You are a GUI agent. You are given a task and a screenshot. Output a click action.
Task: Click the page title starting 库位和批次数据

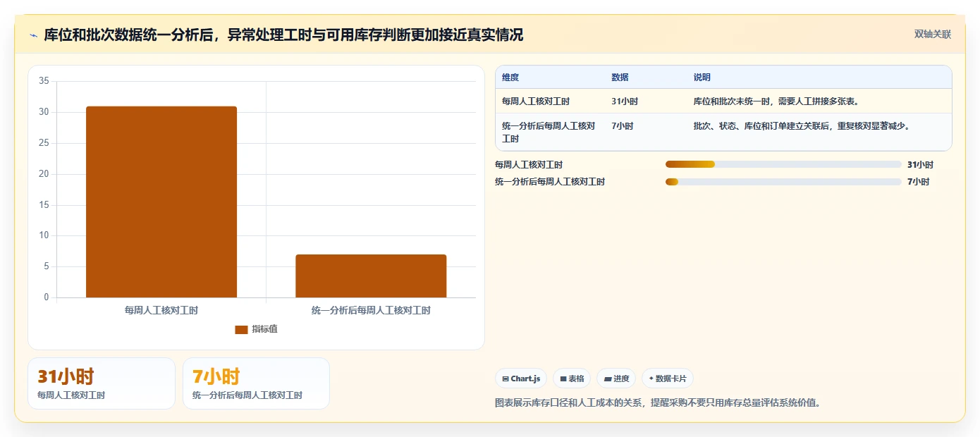coord(283,35)
